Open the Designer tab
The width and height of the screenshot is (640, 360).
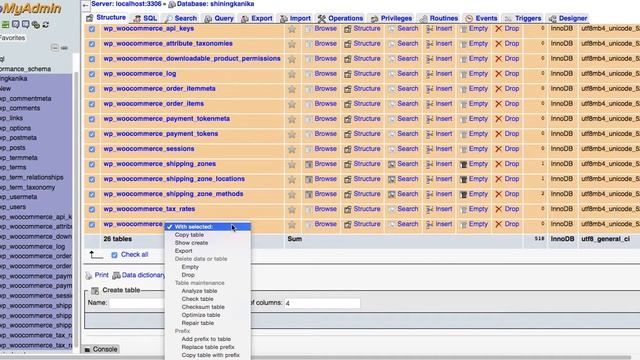click(568, 18)
